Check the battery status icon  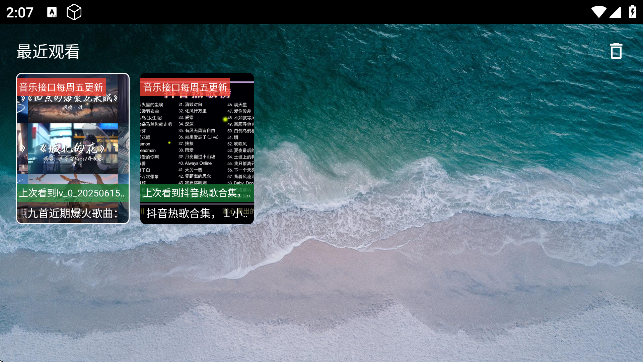pyautogui.click(x=633, y=12)
